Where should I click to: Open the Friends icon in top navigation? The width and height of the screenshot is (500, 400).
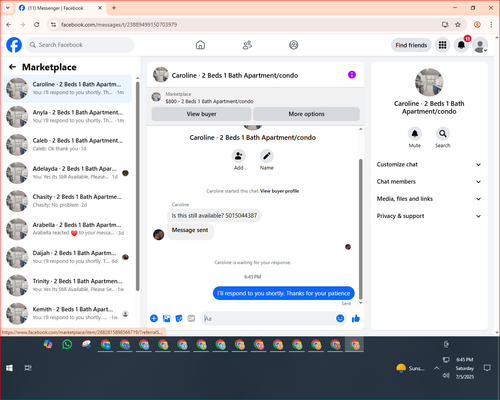(x=247, y=45)
